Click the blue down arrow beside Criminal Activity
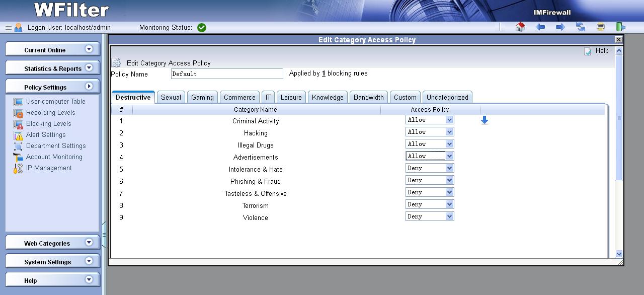Viewport: 644px width, 295px height. click(x=485, y=120)
